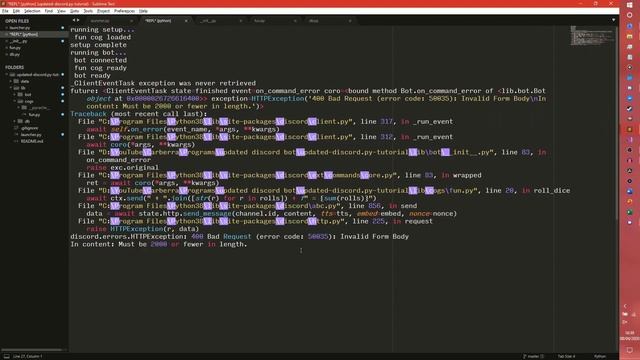640x360 pixels.
Task: Close the launcher.py tab
Action: (131, 21)
